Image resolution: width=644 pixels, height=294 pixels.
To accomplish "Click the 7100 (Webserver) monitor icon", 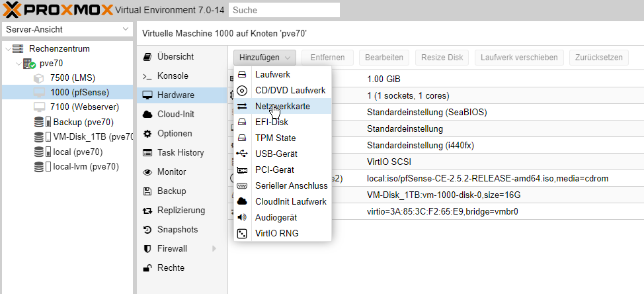I will tap(39, 107).
